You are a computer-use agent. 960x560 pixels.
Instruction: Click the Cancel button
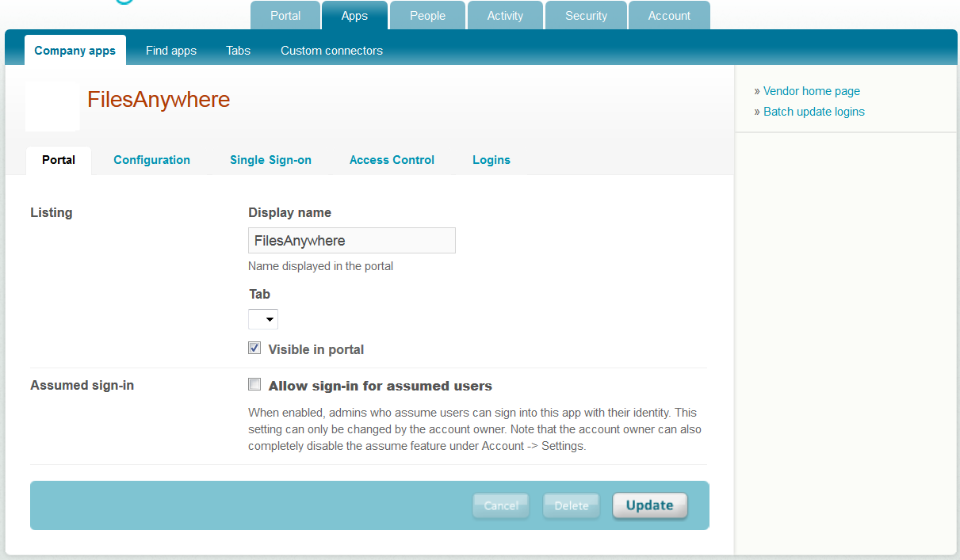(x=501, y=505)
